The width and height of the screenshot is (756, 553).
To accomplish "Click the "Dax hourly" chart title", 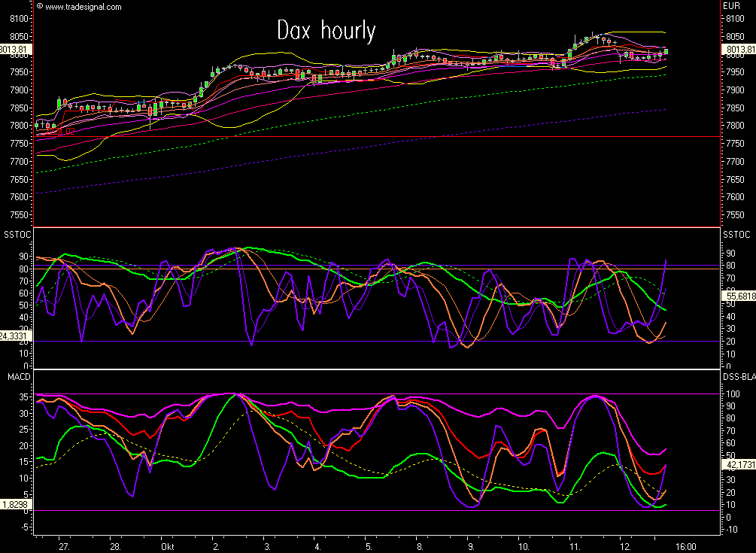I will click(326, 31).
